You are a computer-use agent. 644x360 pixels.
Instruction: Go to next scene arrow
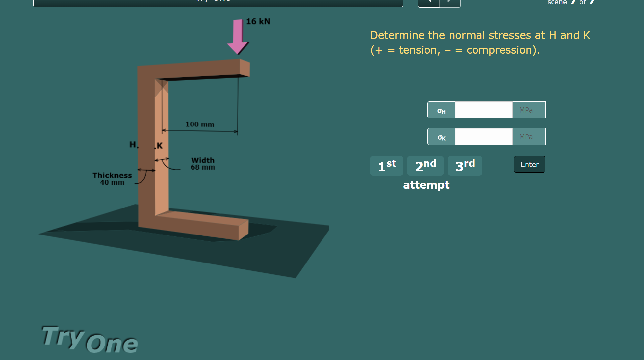pyautogui.click(x=450, y=3)
